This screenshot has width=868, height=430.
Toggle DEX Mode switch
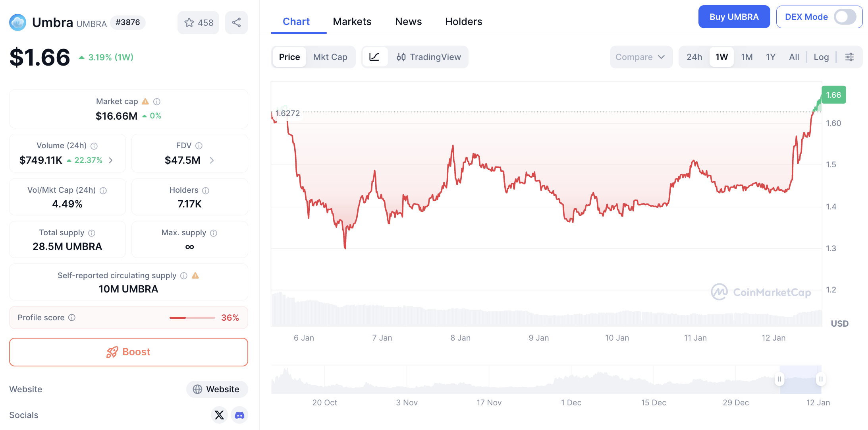845,17
